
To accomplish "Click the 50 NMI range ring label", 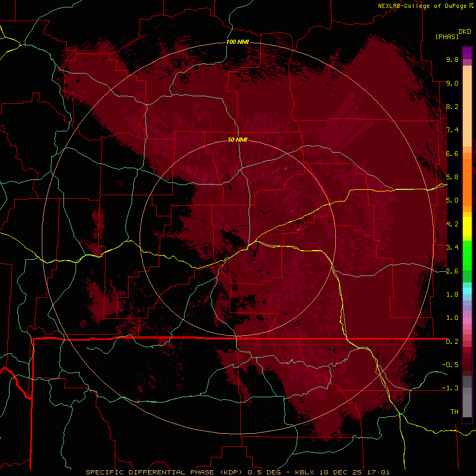I will tap(237, 140).
